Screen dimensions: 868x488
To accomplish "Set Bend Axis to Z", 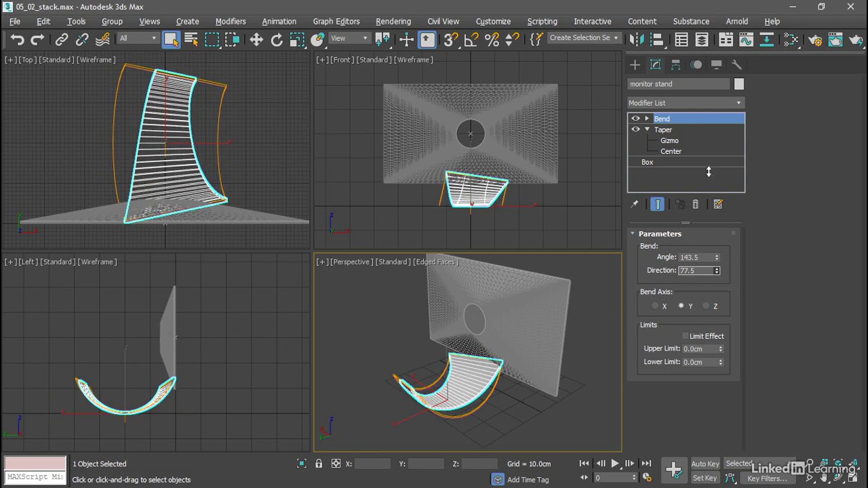I will pyautogui.click(x=707, y=306).
